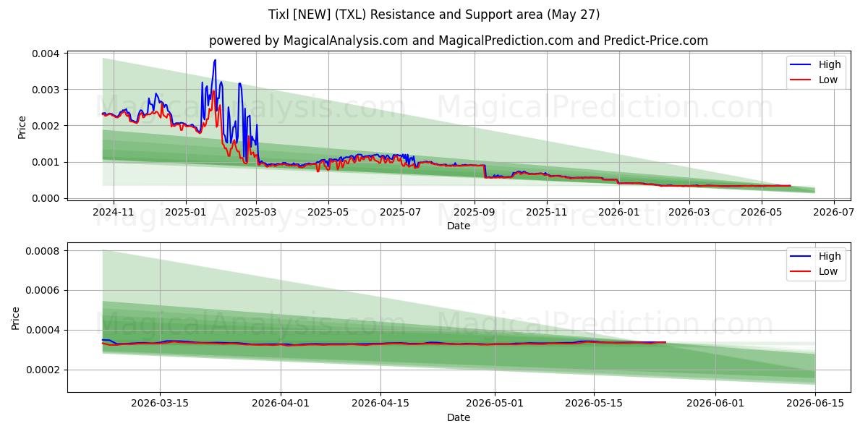Click the '0.002' y-axis label
This screenshot has height=434, width=868.
tap(47, 126)
